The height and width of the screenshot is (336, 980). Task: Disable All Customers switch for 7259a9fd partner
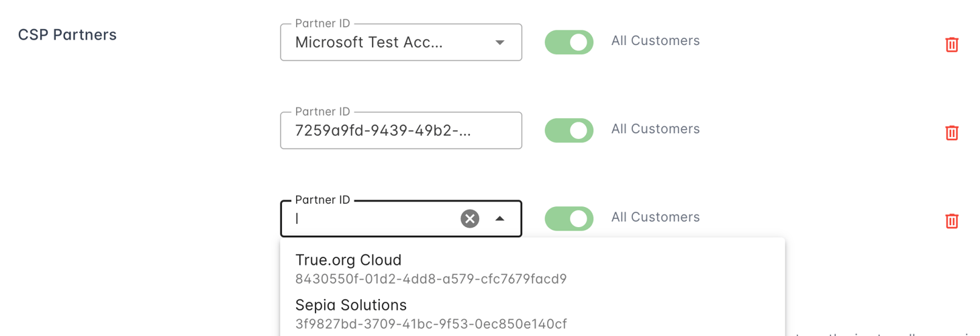[569, 130]
